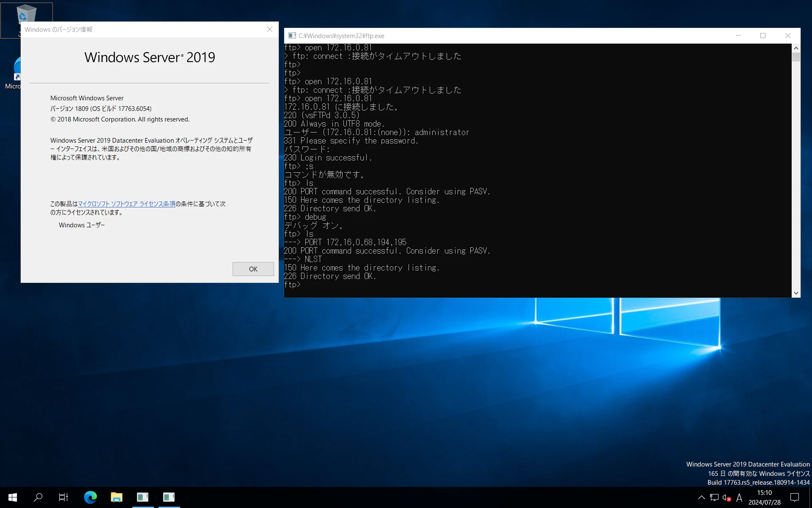
Task: Open the Start menu
Action: (13, 497)
